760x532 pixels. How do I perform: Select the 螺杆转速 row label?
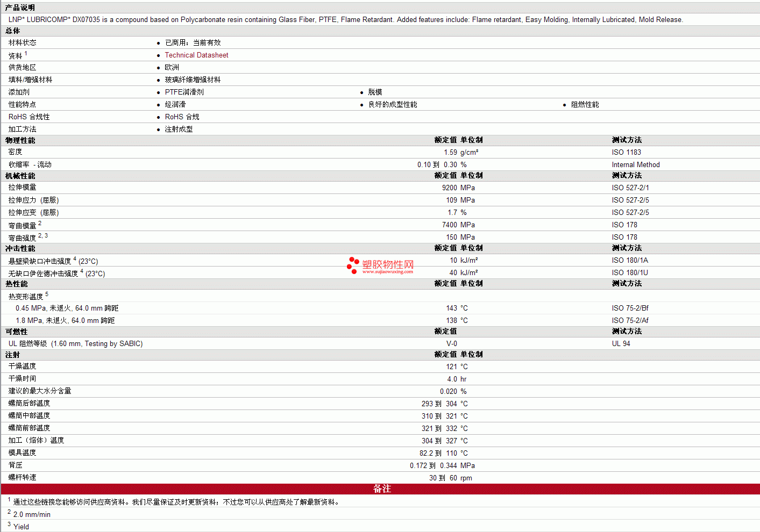pos(23,477)
